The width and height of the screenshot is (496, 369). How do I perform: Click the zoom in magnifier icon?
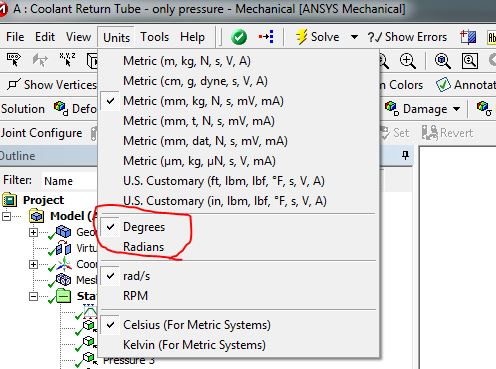tap(408, 61)
